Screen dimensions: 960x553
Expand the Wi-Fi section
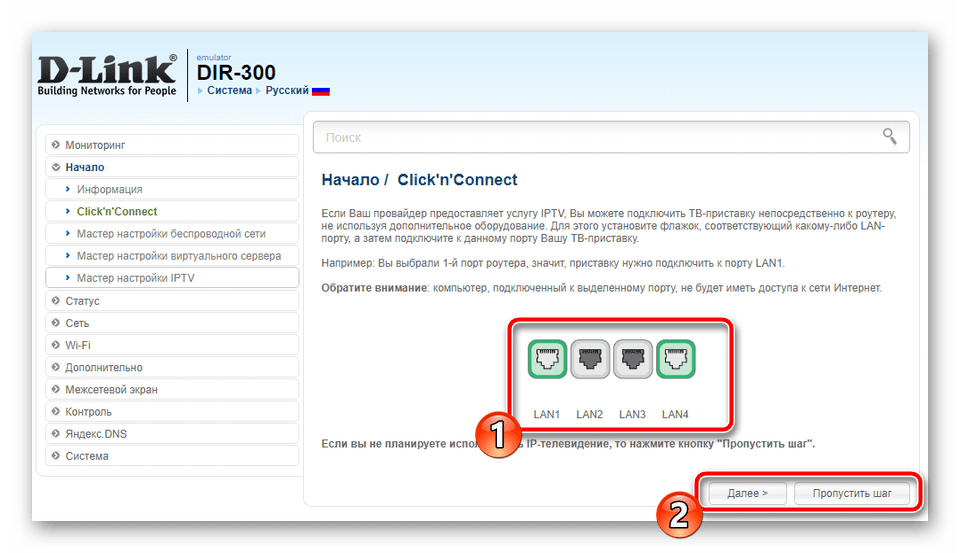pos(172,345)
